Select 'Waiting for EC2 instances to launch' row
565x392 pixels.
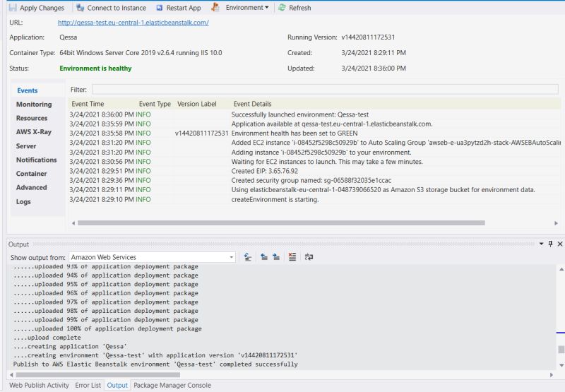pos(314,162)
